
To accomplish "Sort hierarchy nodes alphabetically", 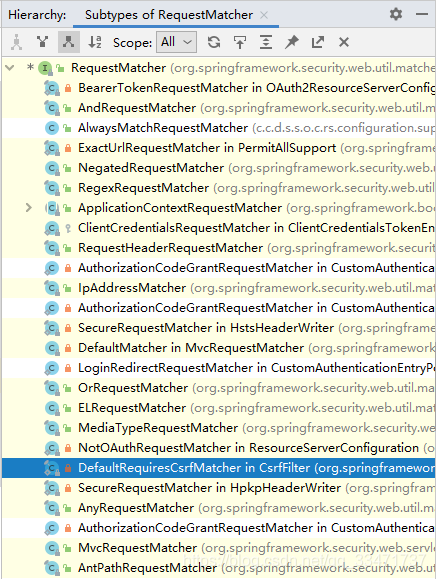I will tap(95, 42).
